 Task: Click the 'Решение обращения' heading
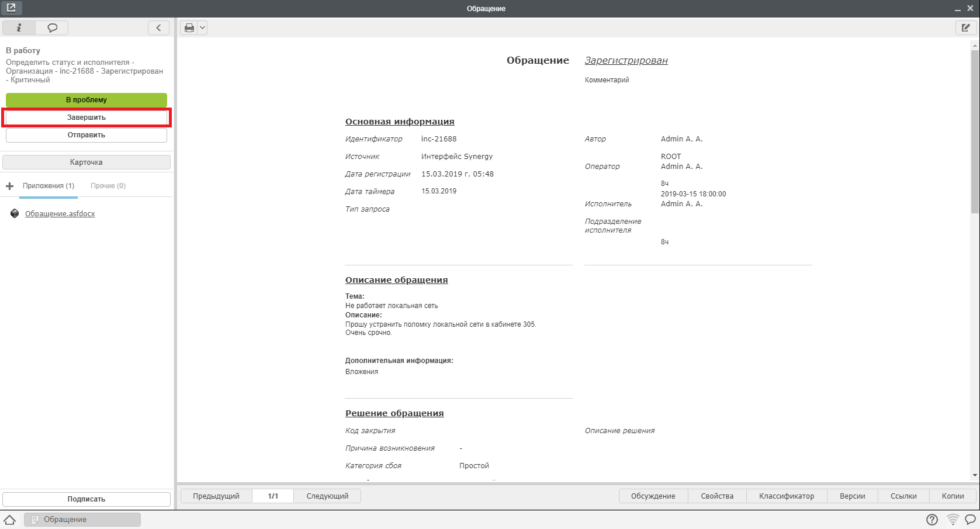(x=394, y=413)
